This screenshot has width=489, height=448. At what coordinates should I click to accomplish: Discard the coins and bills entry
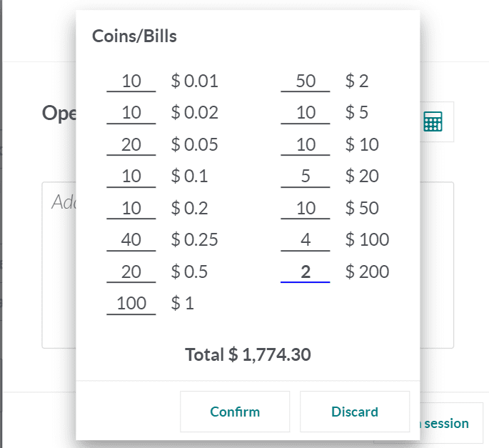point(355,412)
